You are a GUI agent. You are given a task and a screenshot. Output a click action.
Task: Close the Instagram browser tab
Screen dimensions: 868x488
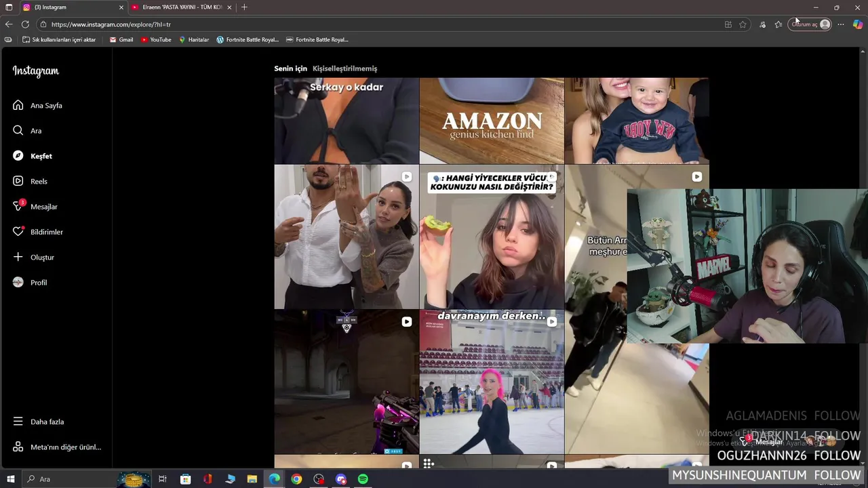[x=121, y=7]
